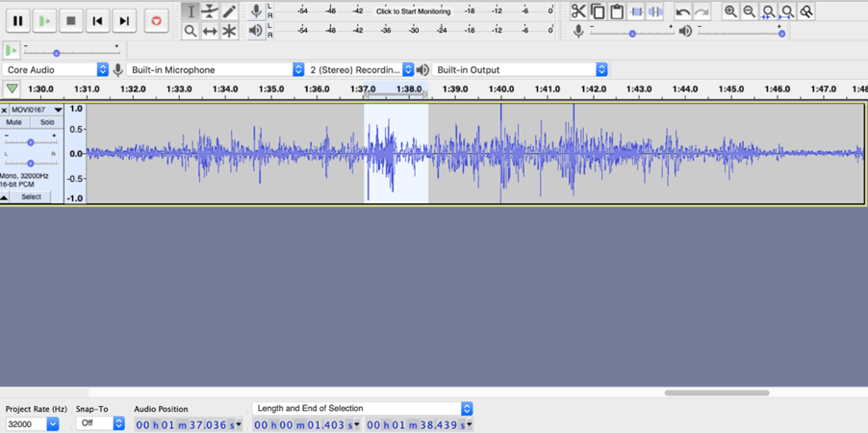The height and width of the screenshot is (433, 868).
Task: Click the horizontal scrollbar at the bottom
Action: [716, 393]
